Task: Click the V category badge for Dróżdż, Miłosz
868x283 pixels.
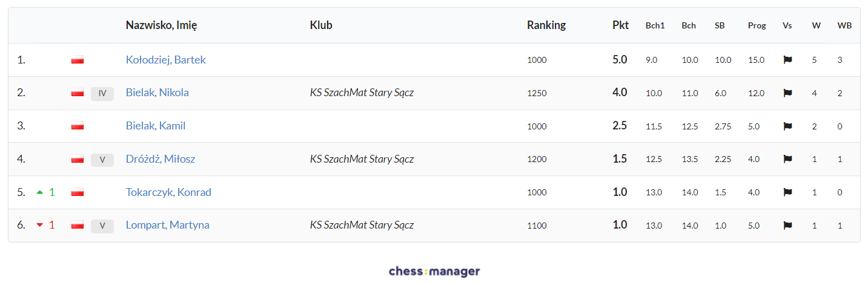Action: pyautogui.click(x=102, y=160)
